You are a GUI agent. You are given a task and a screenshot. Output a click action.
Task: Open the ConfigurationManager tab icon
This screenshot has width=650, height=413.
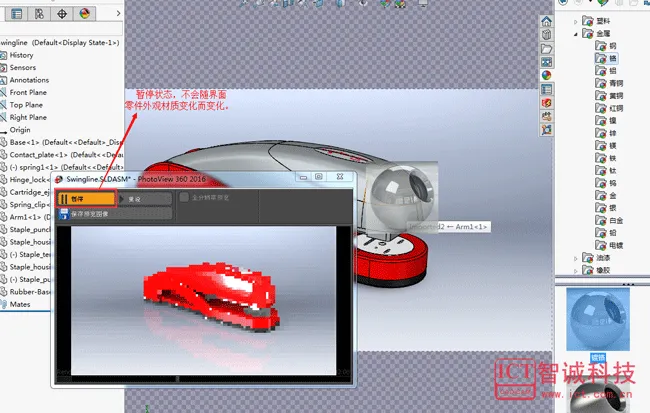point(39,14)
